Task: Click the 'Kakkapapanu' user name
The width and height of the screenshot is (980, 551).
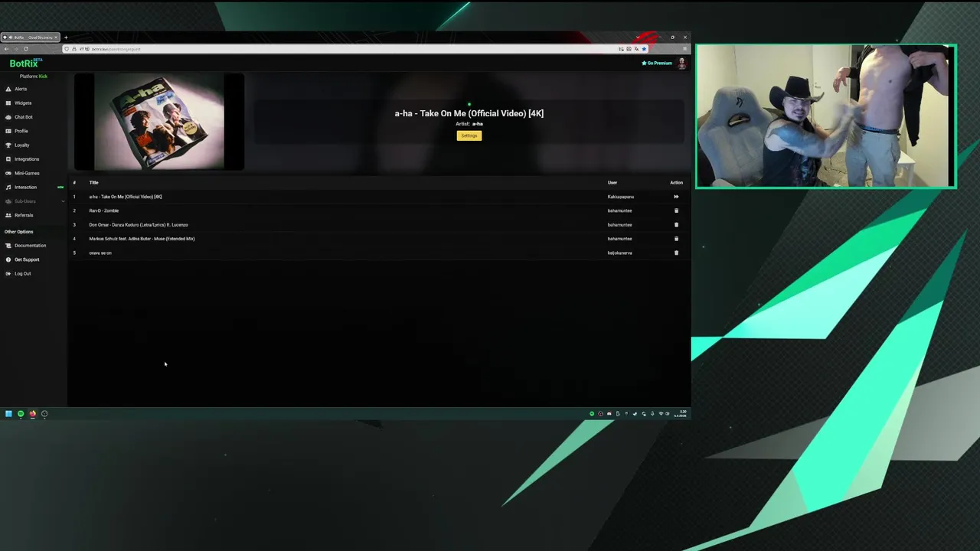Action: (621, 197)
